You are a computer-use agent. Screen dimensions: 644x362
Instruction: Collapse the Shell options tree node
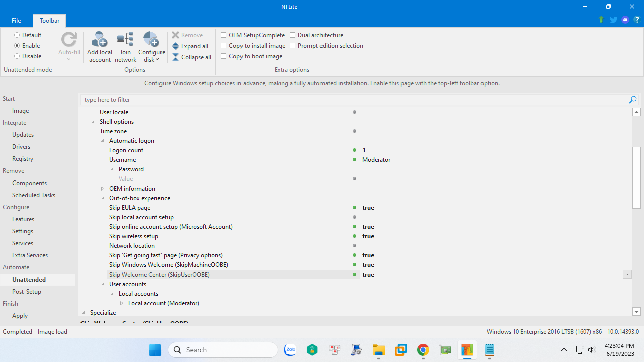coord(93,122)
